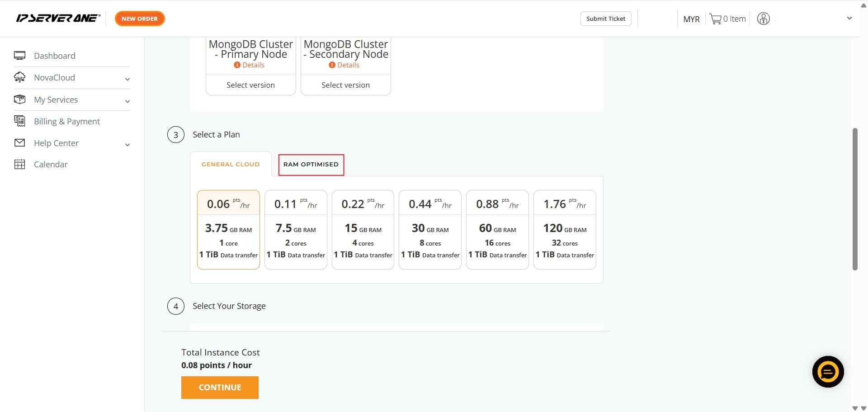Click the My Services box icon
868x412 pixels.
click(19, 99)
